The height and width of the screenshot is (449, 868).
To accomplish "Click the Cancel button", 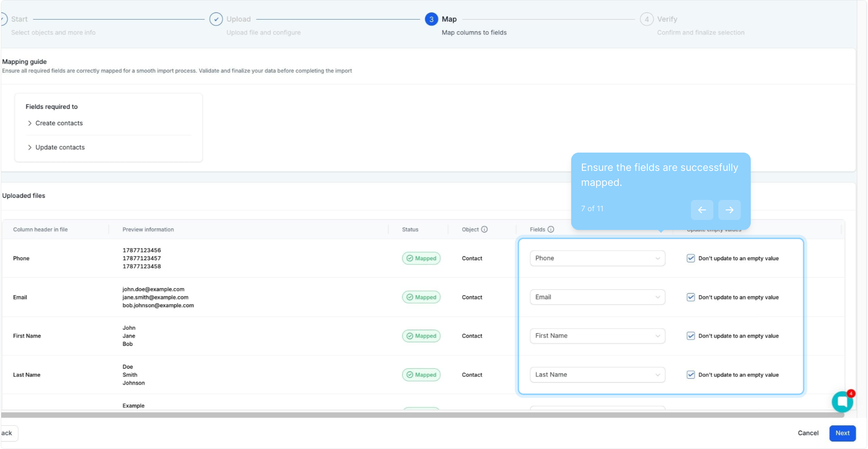I will (808, 433).
